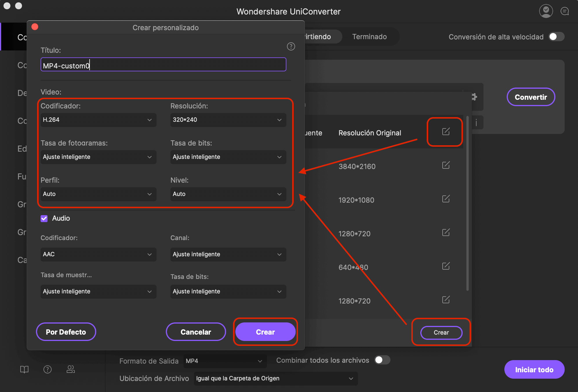
Task: Click the Por Defecto button
Action: [66, 332]
